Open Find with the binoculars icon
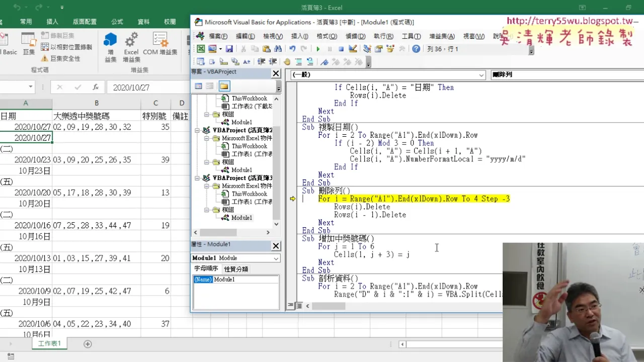 pyautogui.click(x=277, y=49)
